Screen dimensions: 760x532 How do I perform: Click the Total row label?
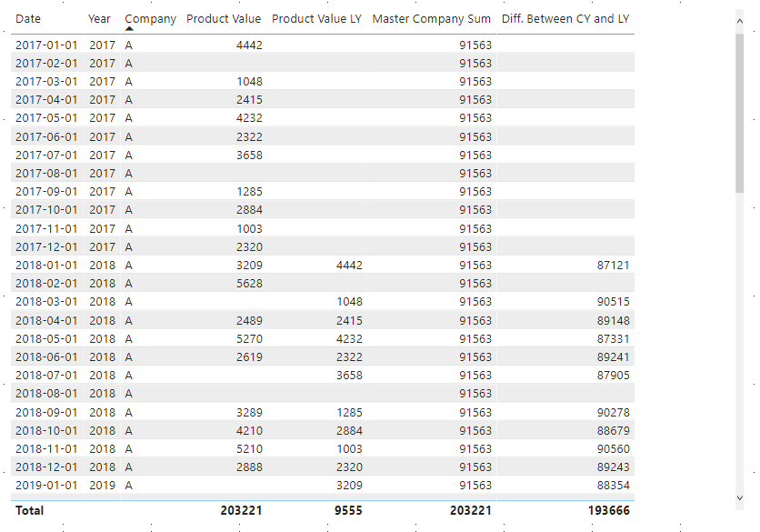point(30,511)
